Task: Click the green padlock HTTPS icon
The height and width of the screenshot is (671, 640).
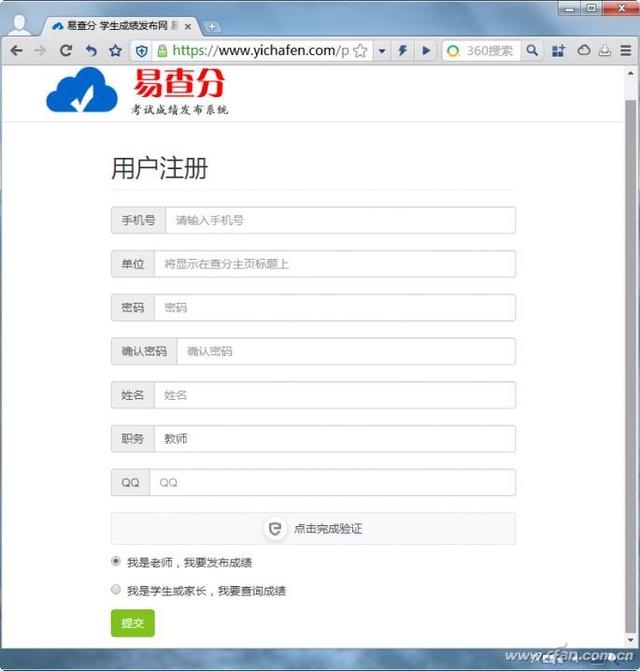Action: [162, 51]
